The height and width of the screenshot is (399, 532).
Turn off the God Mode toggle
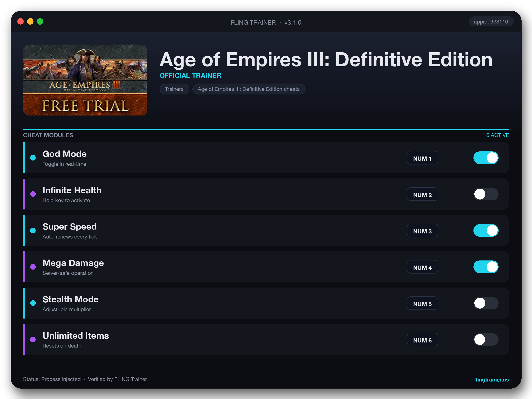(x=486, y=158)
